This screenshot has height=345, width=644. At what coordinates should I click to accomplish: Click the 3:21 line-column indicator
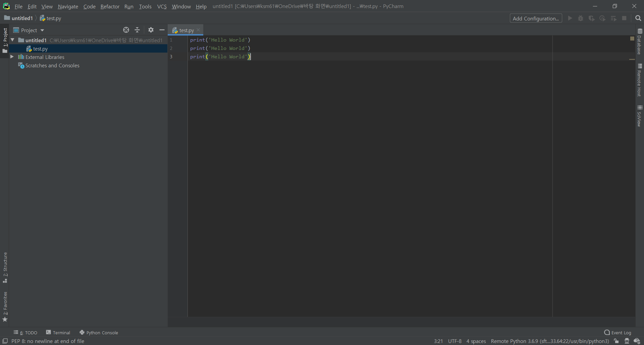[x=438, y=341]
